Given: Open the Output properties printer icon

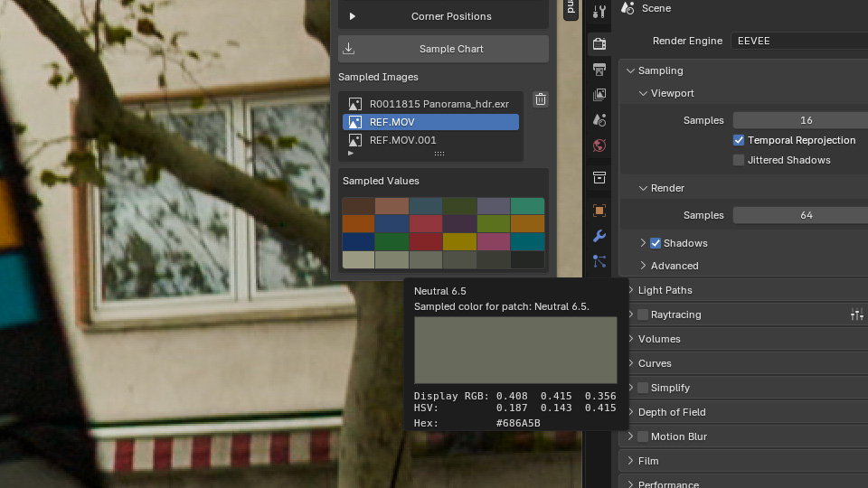Looking at the screenshot, I should [x=599, y=70].
